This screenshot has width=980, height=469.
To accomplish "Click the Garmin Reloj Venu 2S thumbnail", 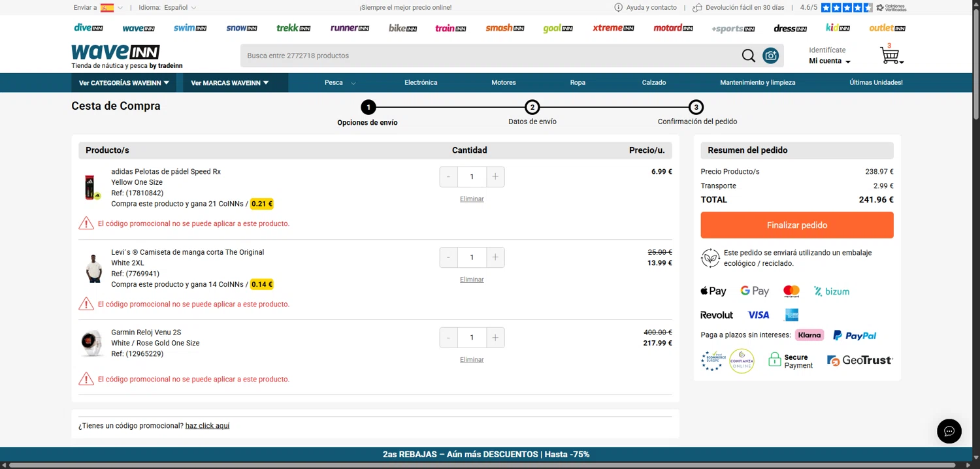I will click(92, 343).
